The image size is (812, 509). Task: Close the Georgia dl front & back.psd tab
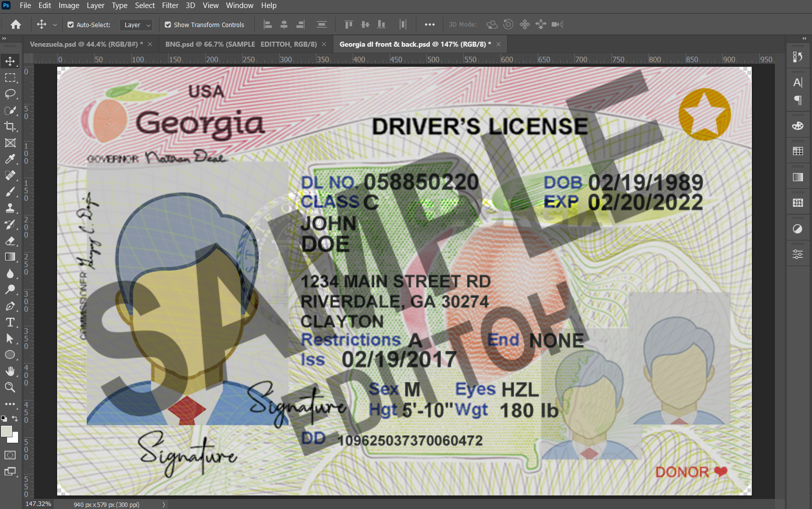pyautogui.click(x=499, y=44)
